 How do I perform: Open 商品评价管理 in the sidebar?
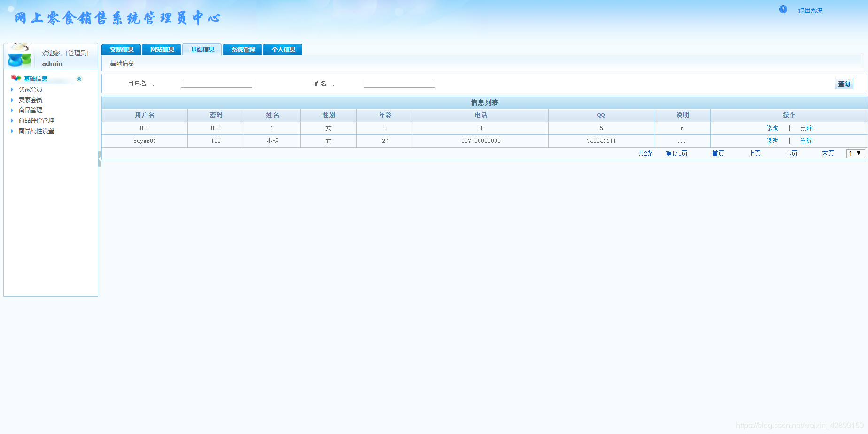[36, 120]
